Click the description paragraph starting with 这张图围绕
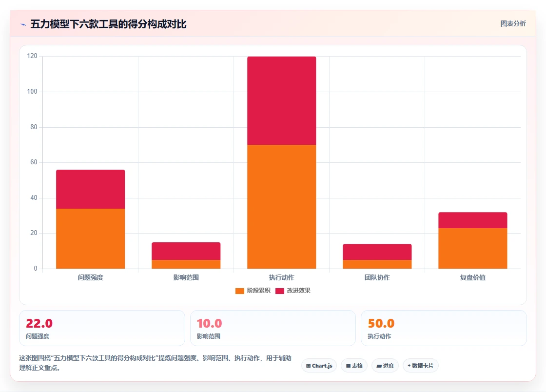Screen dimensions: 546x392 click(156, 363)
